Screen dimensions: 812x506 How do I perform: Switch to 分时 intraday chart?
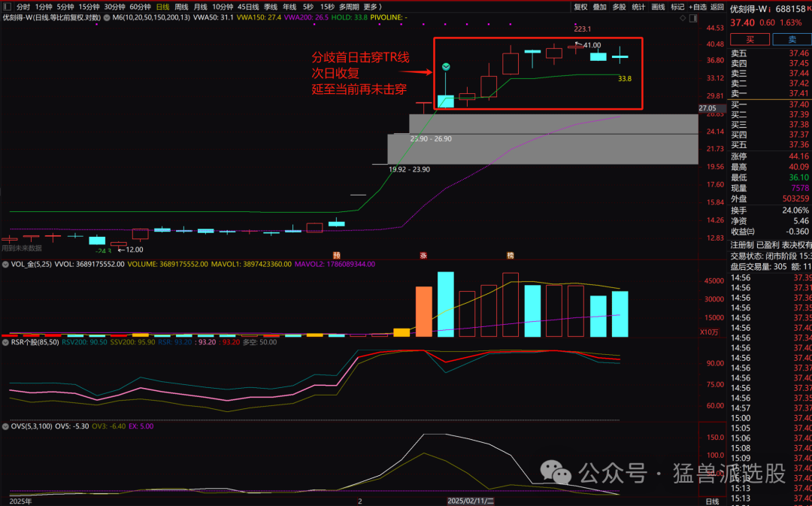coord(23,7)
